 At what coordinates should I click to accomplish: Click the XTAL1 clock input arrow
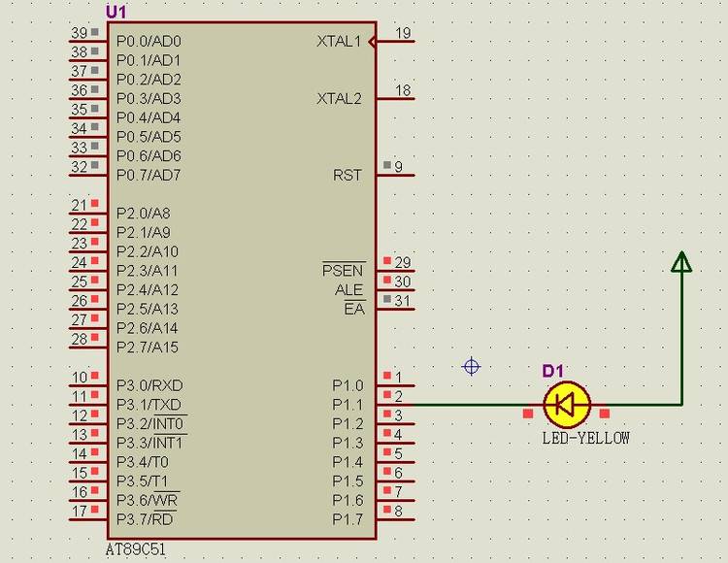click(373, 42)
